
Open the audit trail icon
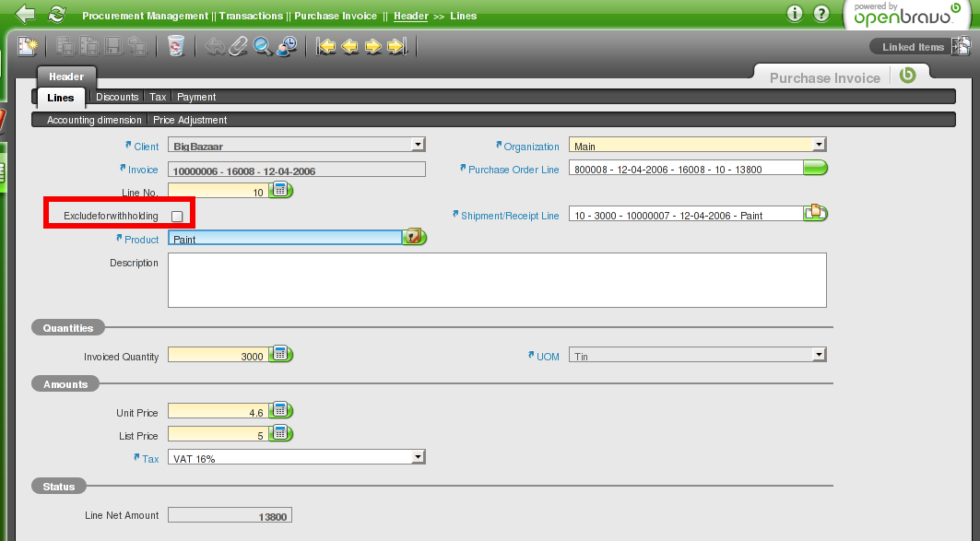click(x=287, y=46)
